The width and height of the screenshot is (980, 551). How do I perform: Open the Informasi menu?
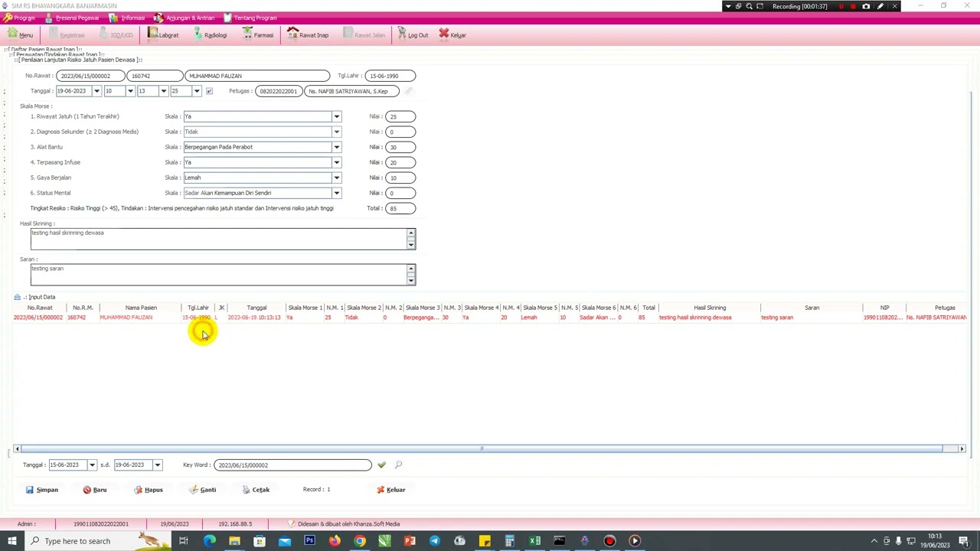[128, 18]
